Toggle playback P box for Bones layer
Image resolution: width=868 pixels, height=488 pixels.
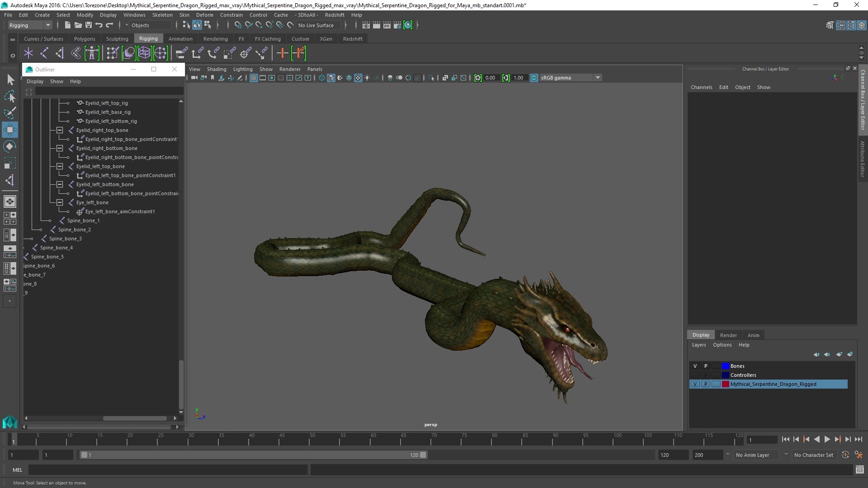(705, 366)
